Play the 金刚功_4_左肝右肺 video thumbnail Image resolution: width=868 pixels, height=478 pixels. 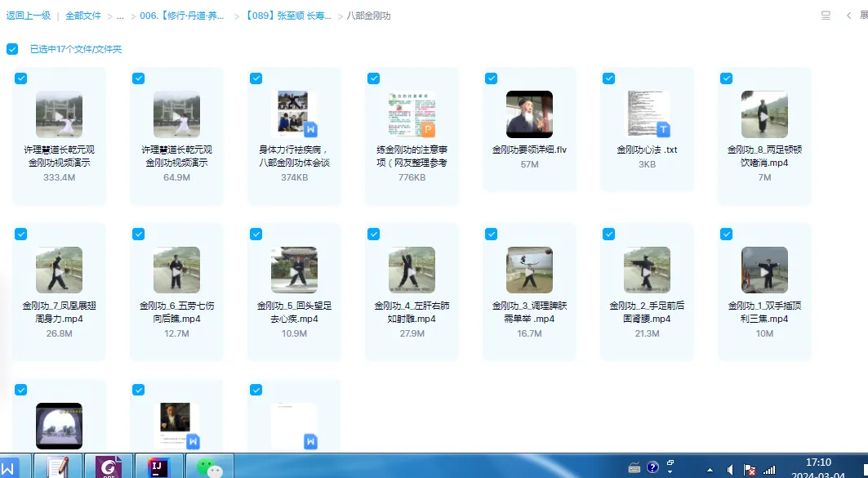coord(412,270)
